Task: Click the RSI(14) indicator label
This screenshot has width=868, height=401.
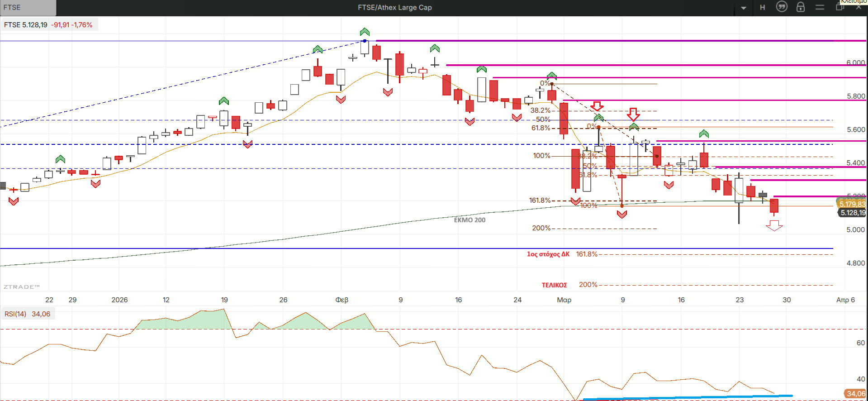Action: coord(16,314)
